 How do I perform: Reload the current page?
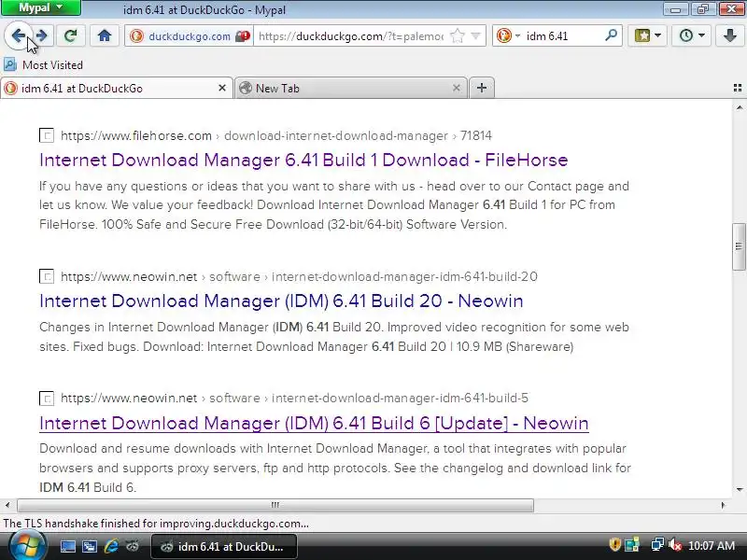pos(71,35)
